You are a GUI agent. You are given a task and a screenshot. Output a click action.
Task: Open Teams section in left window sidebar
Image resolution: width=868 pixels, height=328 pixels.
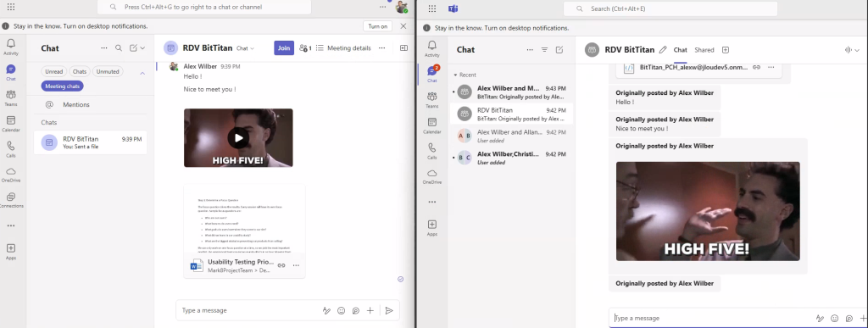tap(11, 98)
